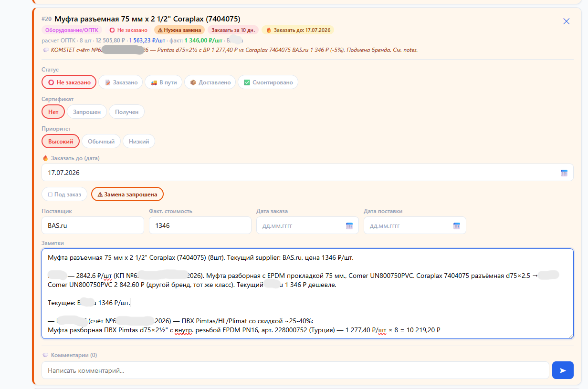Click the Не заказано status badge in header
The image size is (588, 389).
click(128, 30)
